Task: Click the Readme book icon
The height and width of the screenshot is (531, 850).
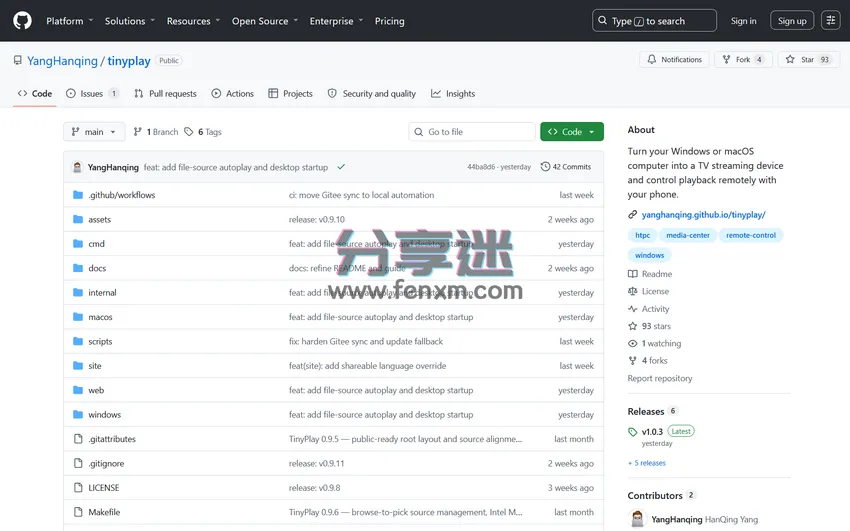Action: (633, 274)
